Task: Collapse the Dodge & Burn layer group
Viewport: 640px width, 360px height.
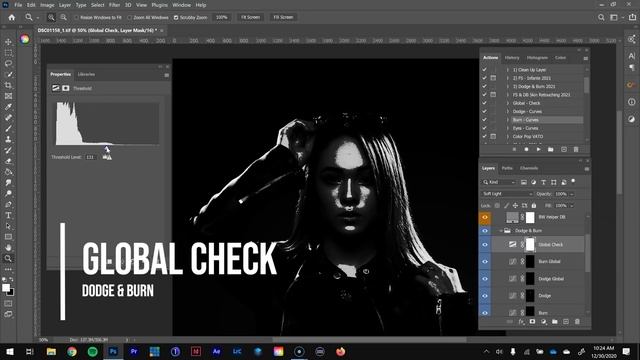Action: coord(501,231)
